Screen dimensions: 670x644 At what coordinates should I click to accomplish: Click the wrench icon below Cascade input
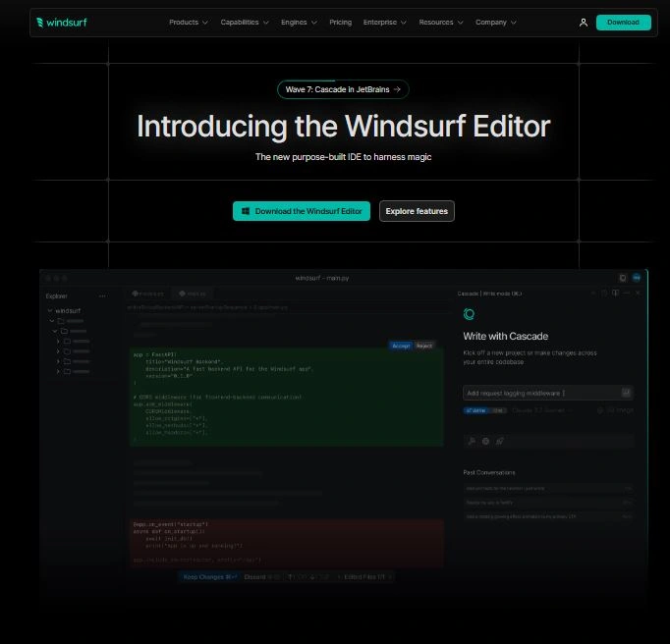click(x=472, y=441)
